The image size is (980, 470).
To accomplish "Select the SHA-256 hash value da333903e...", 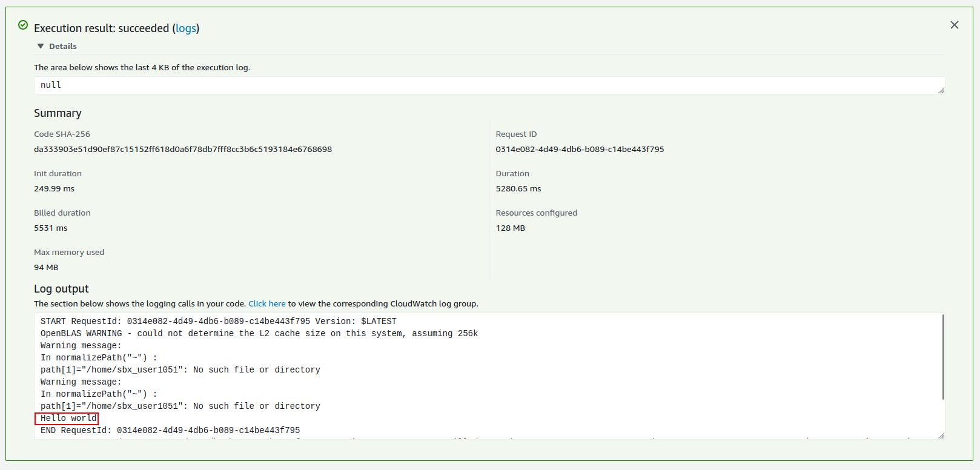I will pos(183,150).
